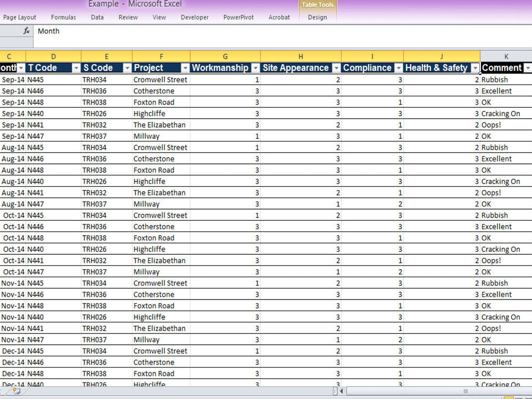Click the sheet tab split handle

(335, 391)
